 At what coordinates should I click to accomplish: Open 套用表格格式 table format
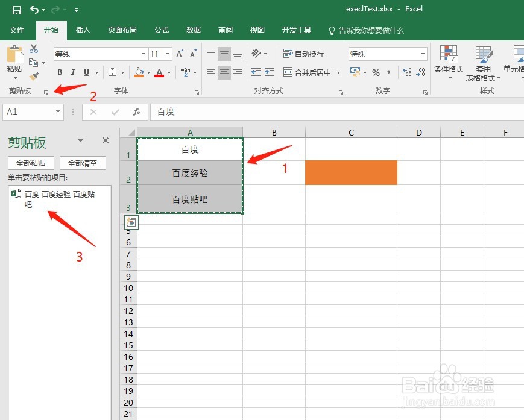(x=483, y=64)
